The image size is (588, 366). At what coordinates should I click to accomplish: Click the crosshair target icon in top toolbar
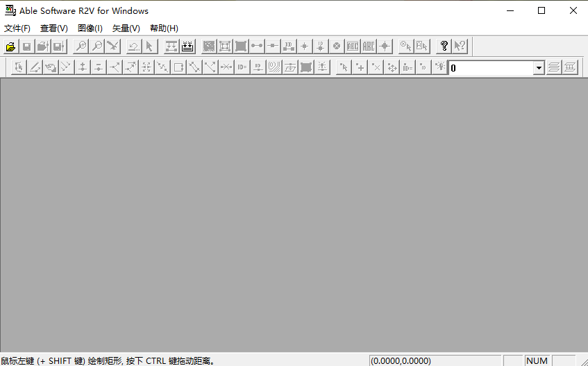click(x=385, y=46)
